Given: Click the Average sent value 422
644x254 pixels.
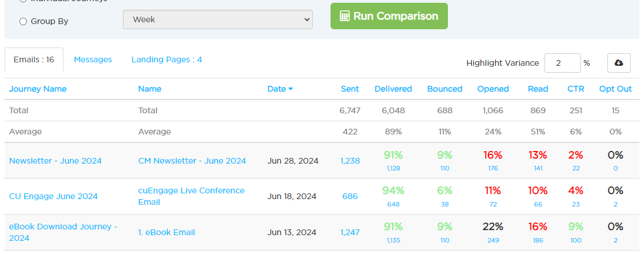Looking at the screenshot, I should (350, 132).
